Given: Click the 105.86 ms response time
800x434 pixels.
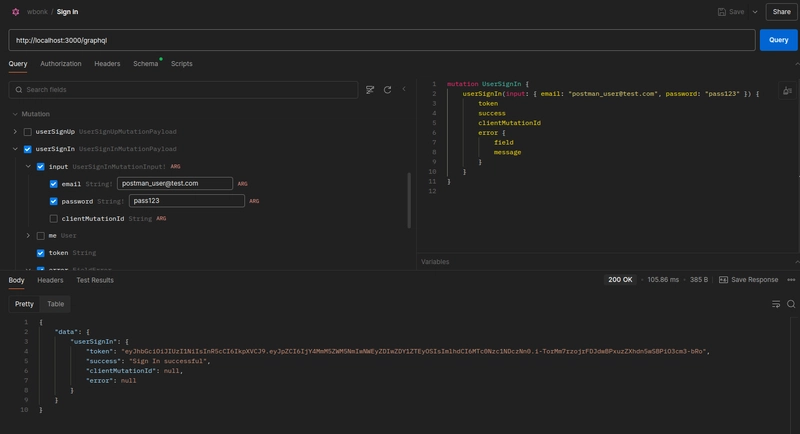Looking at the screenshot, I should [x=663, y=279].
